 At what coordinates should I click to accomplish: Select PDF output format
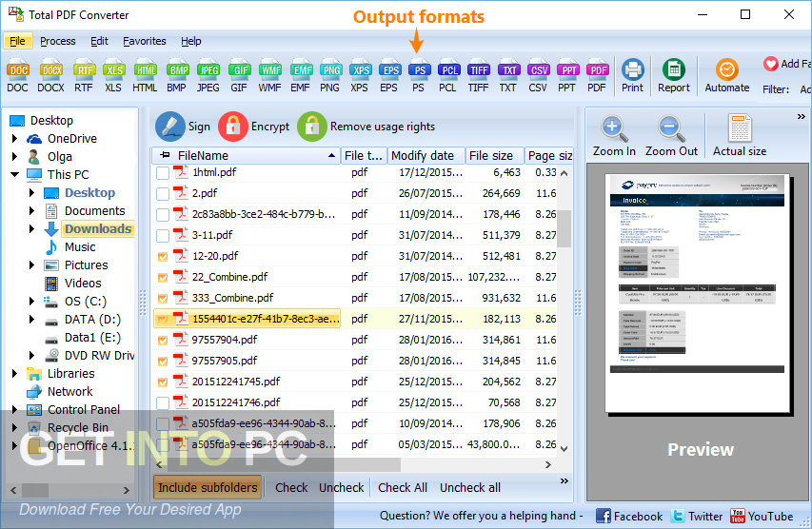tap(597, 77)
